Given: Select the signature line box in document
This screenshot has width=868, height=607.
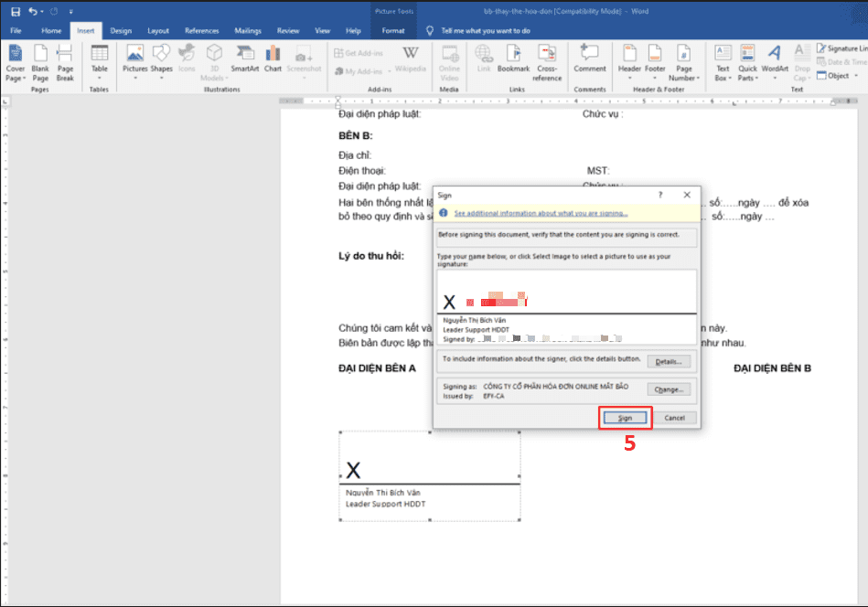Looking at the screenshot, I should [430, 476].
